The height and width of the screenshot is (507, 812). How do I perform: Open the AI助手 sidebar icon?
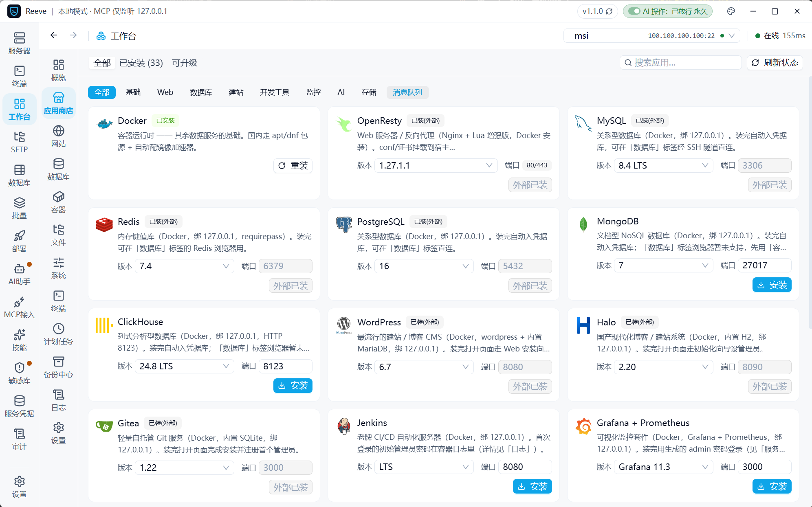click(x=19, y=274)
